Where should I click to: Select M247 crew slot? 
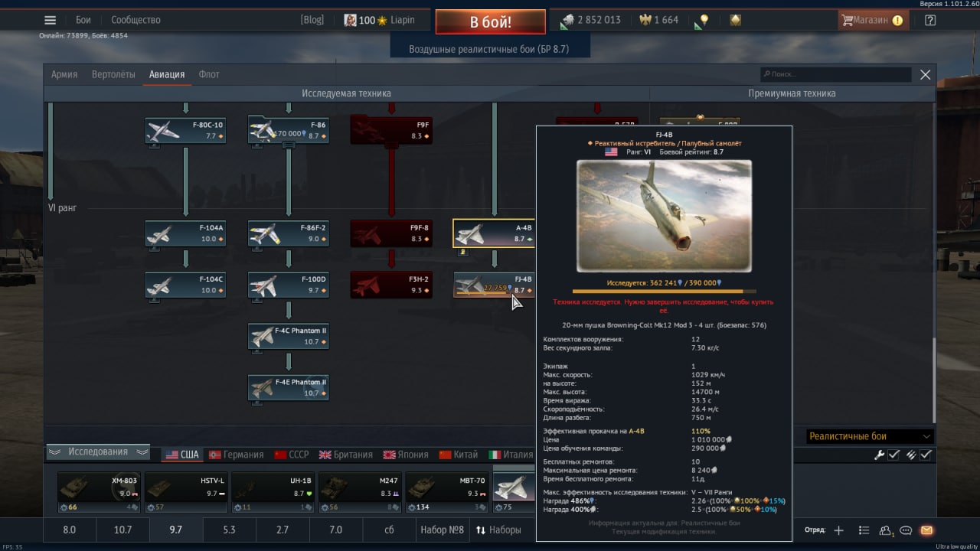359,492
